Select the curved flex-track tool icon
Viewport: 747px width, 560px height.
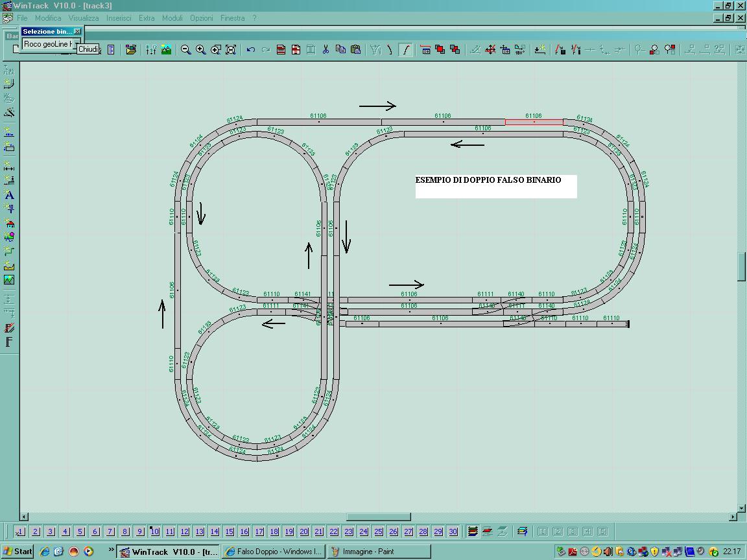pos(405,49)
